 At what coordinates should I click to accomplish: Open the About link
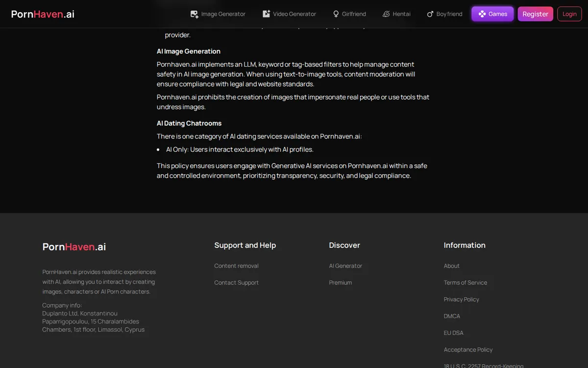[x=452, y=266]
